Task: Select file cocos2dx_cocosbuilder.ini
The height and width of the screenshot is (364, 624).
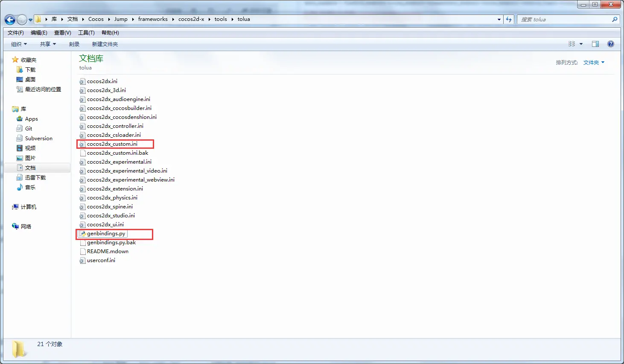Action: (x=119, y=108)
